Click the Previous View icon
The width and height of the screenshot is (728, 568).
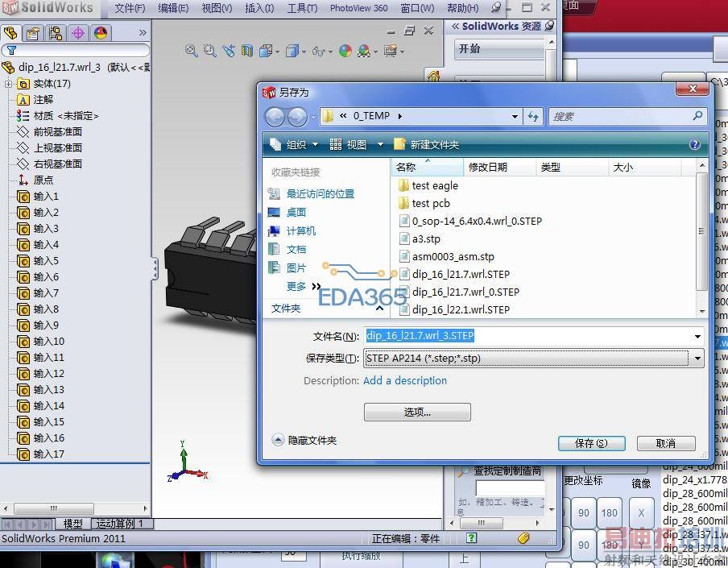point(229,51)
